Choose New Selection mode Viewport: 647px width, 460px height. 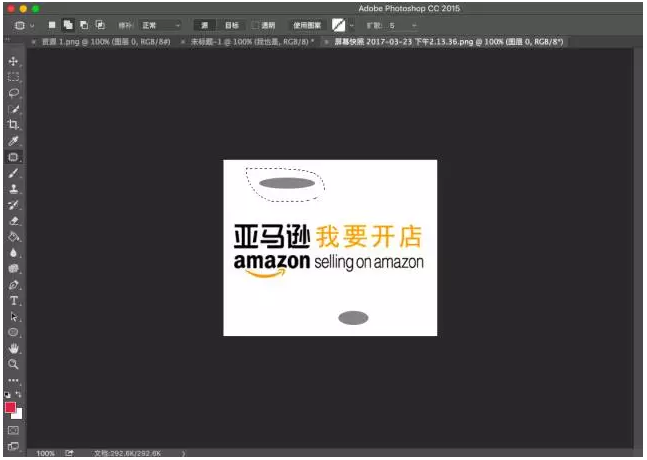52,25
